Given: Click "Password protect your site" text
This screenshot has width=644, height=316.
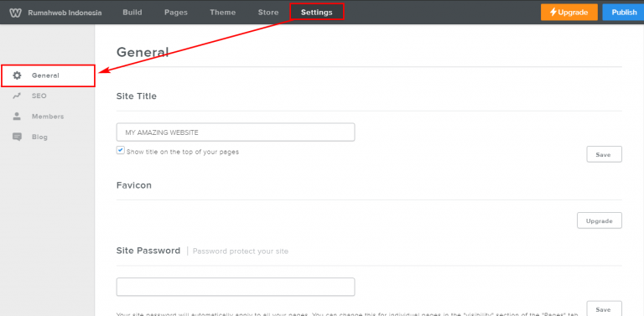Looking at the screenshot, I should (x=241, y=251).
